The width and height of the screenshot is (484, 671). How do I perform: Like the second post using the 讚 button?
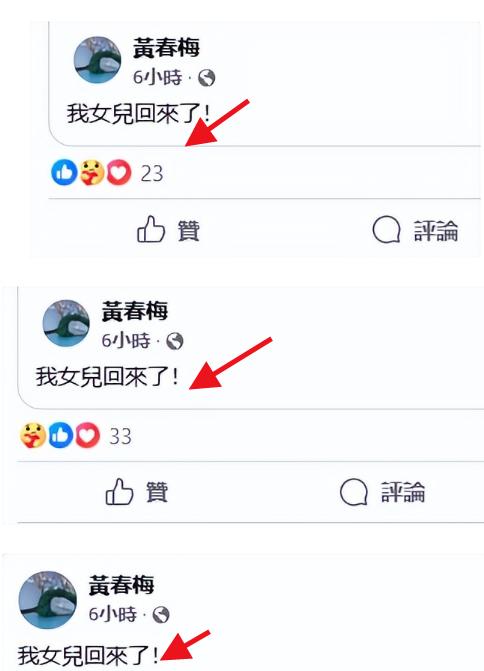(137, 492)
